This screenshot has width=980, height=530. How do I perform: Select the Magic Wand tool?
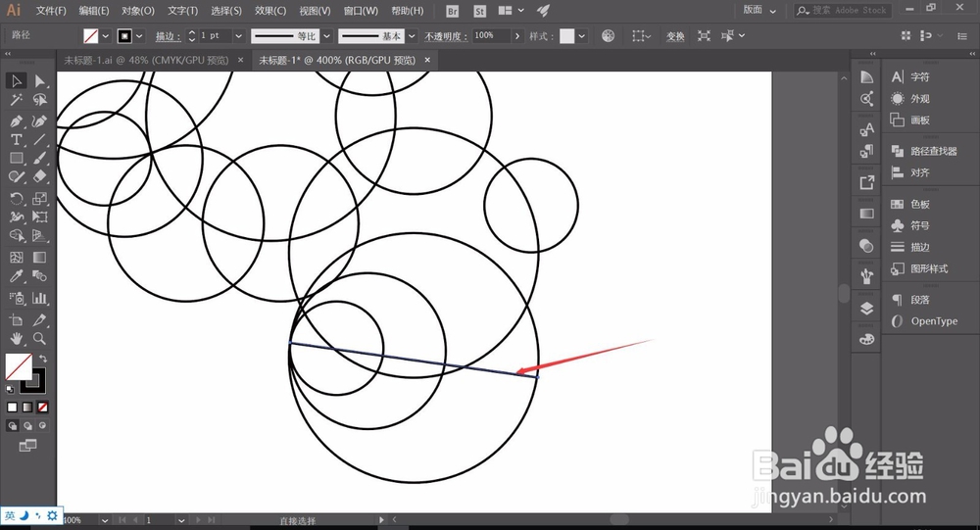coord(17,100)
